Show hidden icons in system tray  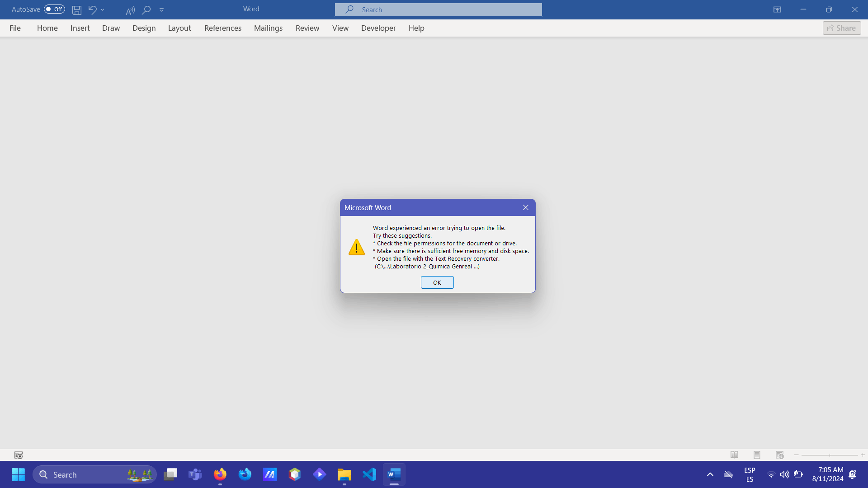[710, 474]
